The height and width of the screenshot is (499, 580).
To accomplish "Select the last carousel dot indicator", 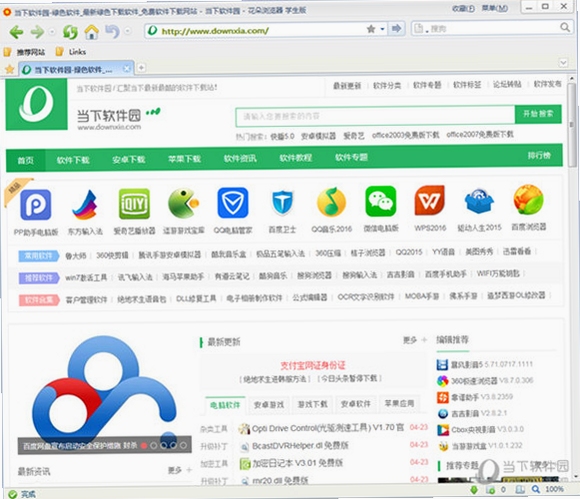I will 183,445.
